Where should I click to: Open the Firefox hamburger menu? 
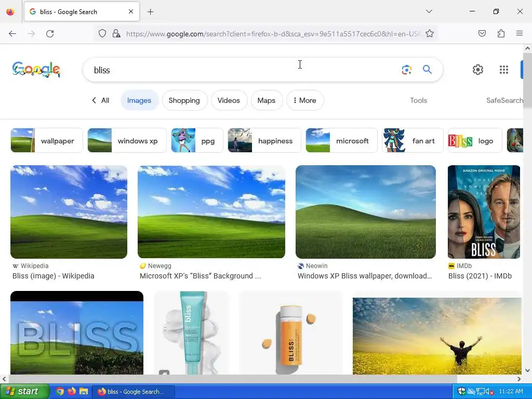(x=520, y=33)
